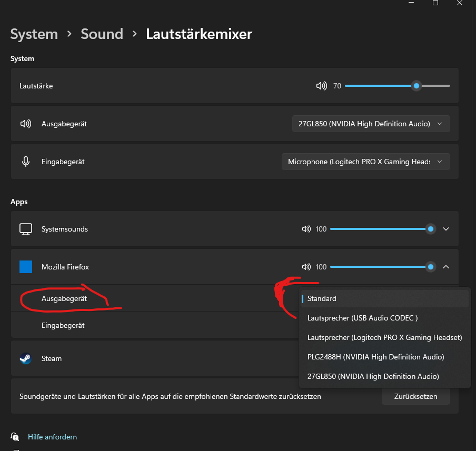Click the Steam app icon
This screenshot has height=451, width=476.
[25, 358]
